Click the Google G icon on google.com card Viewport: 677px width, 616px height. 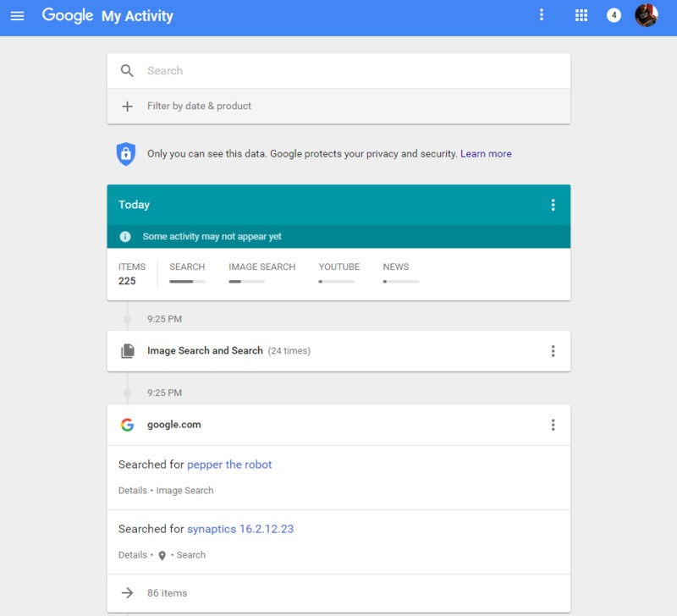click(127, 425)
